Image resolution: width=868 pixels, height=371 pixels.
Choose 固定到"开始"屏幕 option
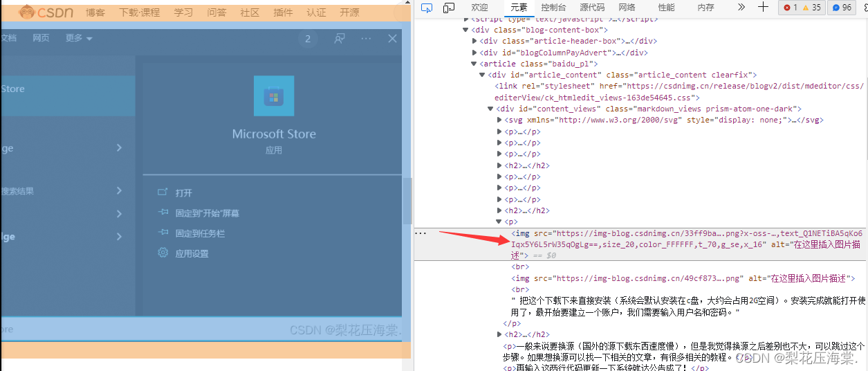(207, 213)
